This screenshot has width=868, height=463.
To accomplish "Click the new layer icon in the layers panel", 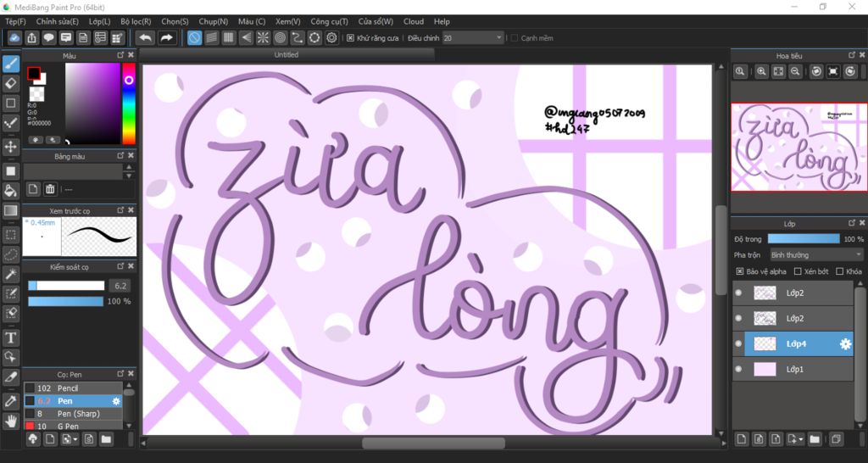I will point(742,439).
